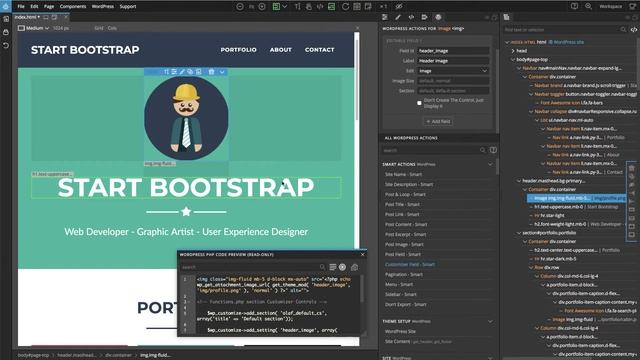Click the Add field button
Image resolution: width=640 pixels, height=360 pixels.
click(x=438, y=121)
